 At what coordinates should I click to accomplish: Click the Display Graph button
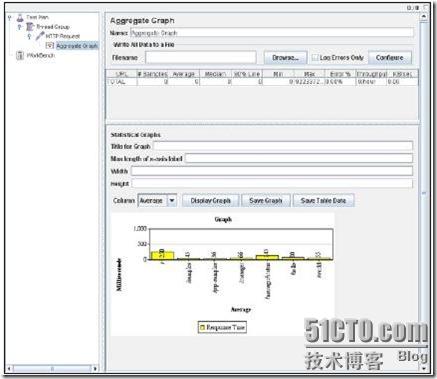pos(211,201)
